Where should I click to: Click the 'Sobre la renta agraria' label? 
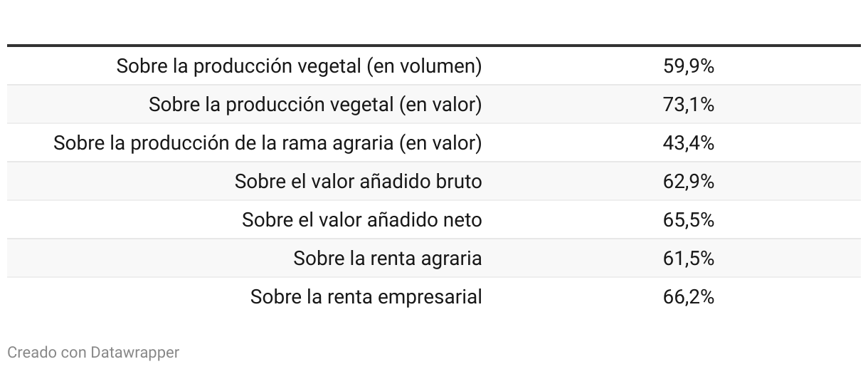[x=388, y=259]
